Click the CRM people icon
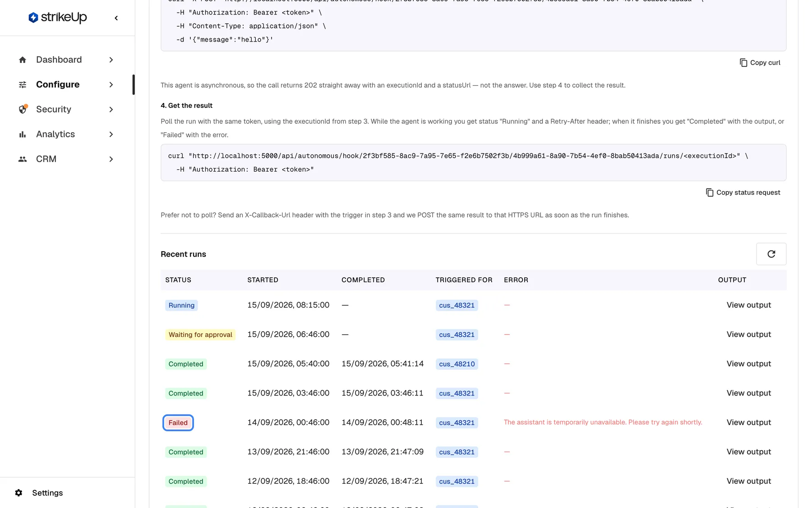812x508 pixels. coord(23,159)
